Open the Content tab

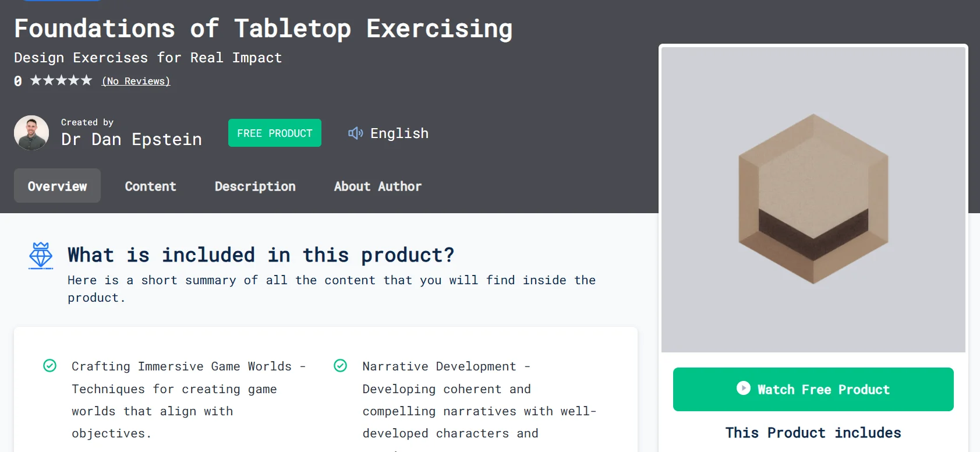[150, 186]
